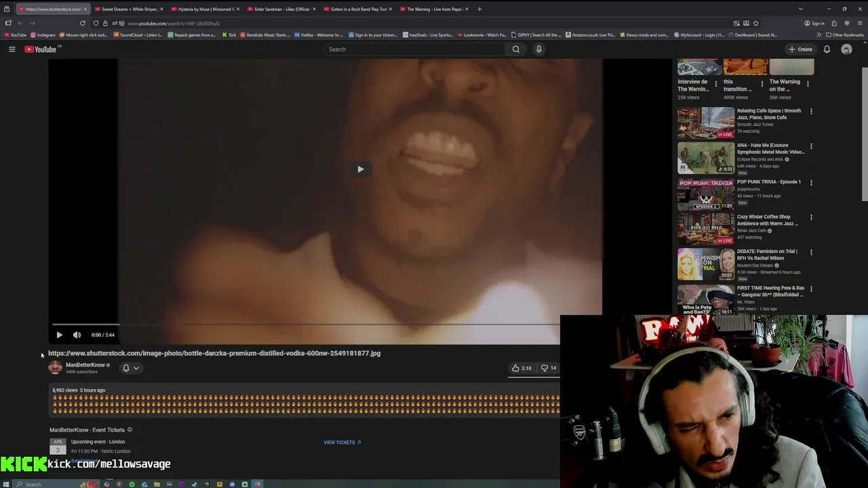
Task: Focus the YouTube search box
Action: coord(414,49)
